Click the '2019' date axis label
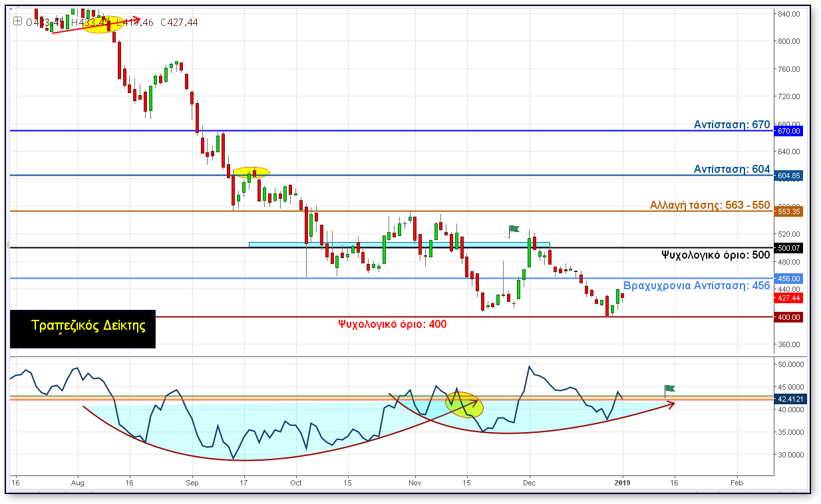Screen dimensions: 821x504 [x=622, y=482]
